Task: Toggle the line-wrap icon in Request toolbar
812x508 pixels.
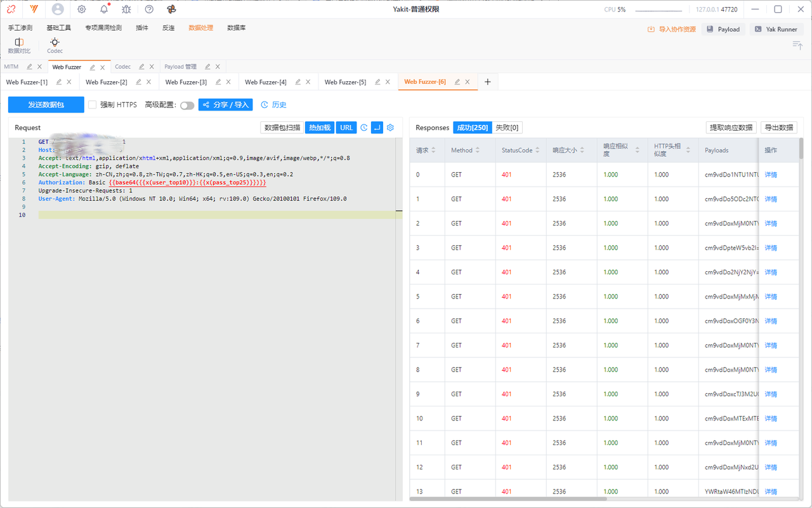Action: pos(377,128)
